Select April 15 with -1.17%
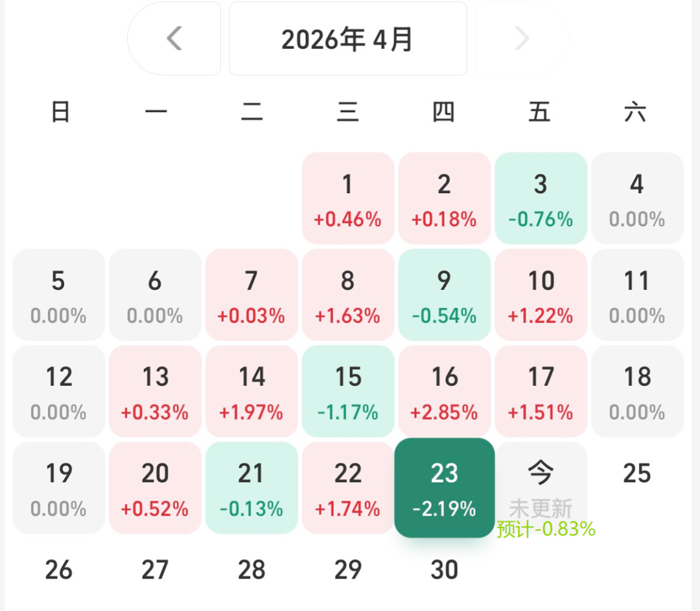The width and height of the screenshot is (700, 611). (348, 391)
